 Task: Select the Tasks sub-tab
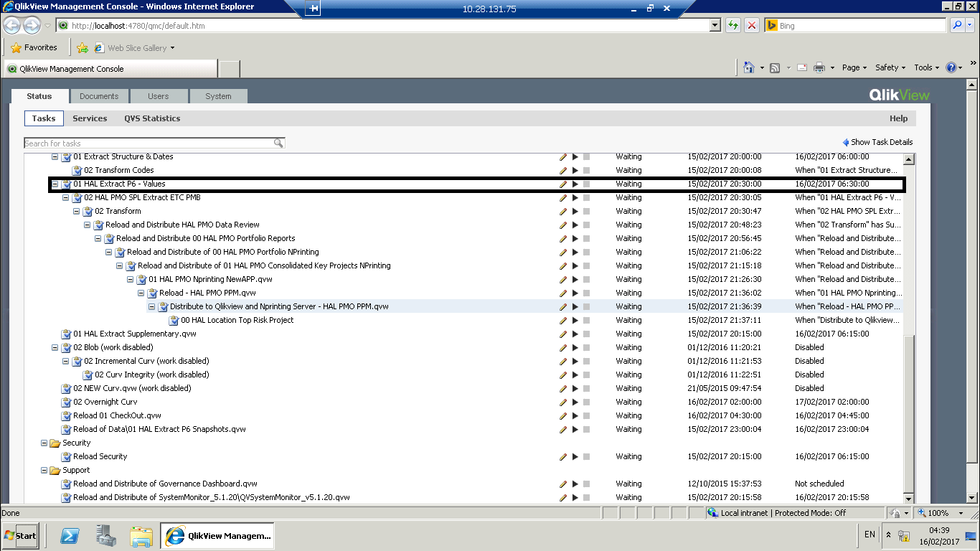click(44, 118)
